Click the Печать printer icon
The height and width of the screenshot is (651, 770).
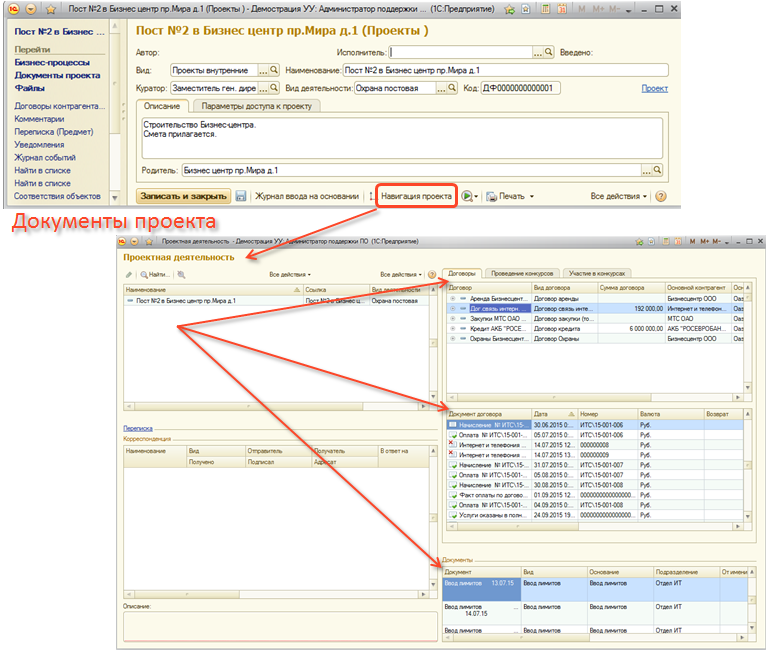click(x=492, y=196)
